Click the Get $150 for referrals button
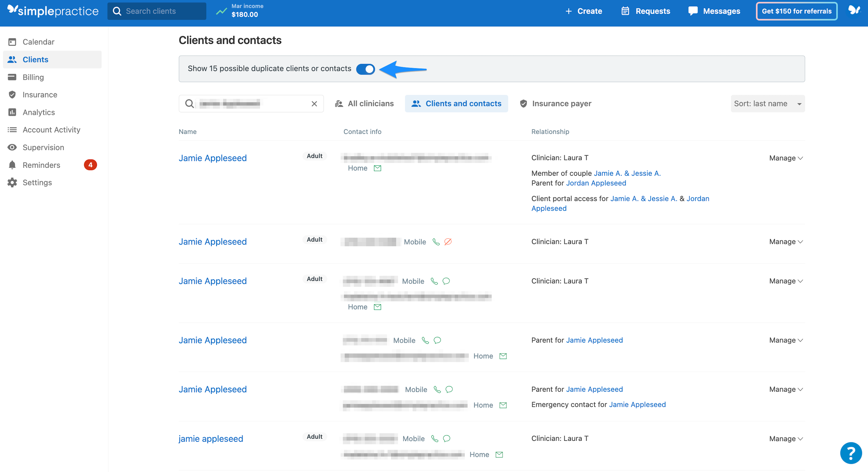The width and height of the screenshot is (868, 472). (x=796, y=11)
